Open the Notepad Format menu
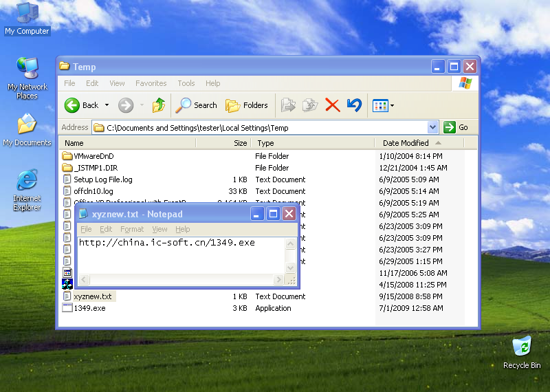Viewport: 550px width, 392px height. (132, 229)
